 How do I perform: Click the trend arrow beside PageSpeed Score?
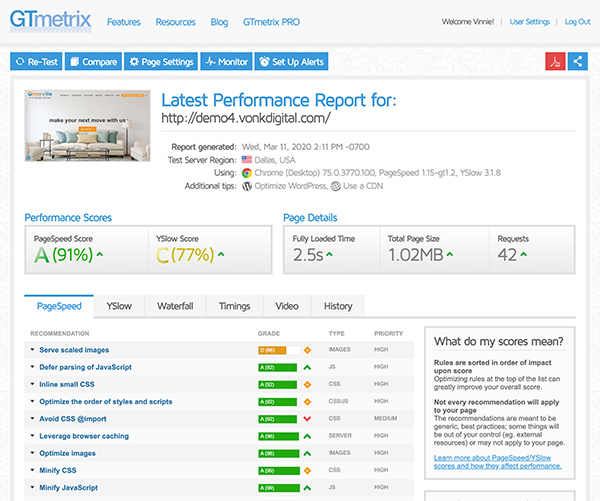click(x=100, y=254)
